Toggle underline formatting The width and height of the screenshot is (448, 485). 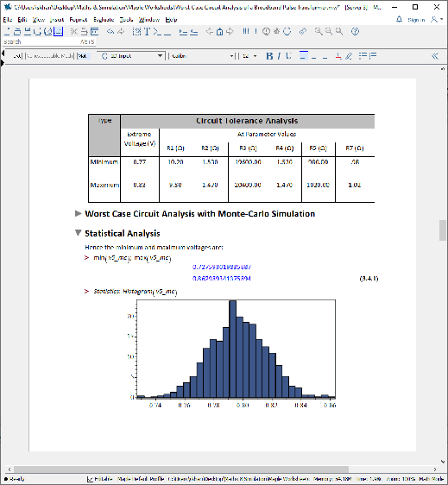tap(288, 56)
